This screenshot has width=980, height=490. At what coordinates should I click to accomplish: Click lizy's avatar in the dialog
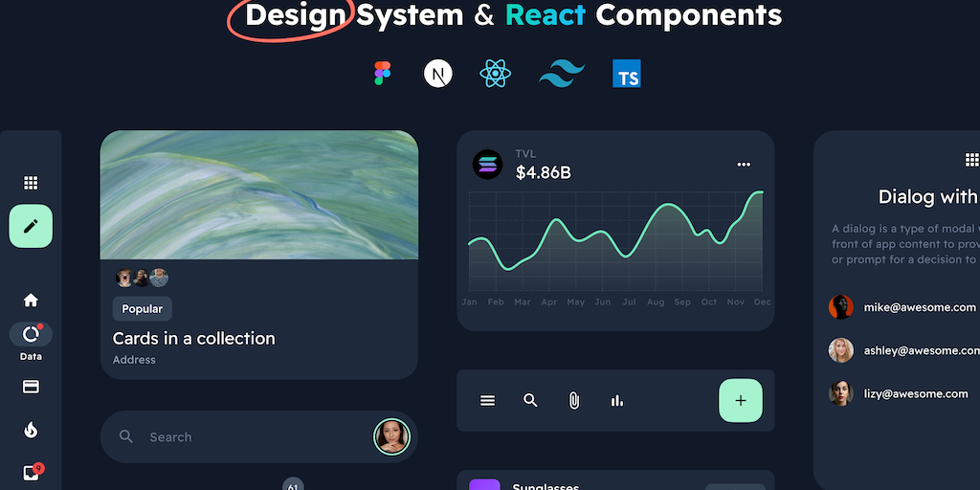840,393
